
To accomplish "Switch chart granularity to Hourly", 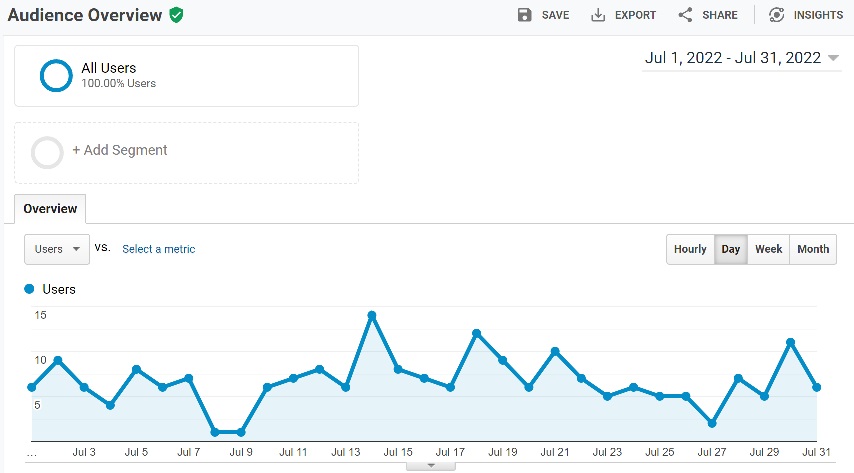I will tap(690, 249).
